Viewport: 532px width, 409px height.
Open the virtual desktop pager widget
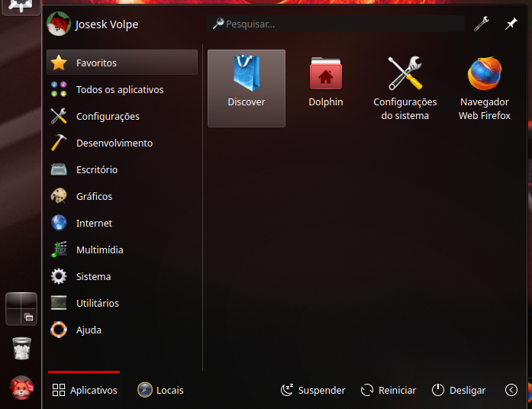click(x=21, y=309)
